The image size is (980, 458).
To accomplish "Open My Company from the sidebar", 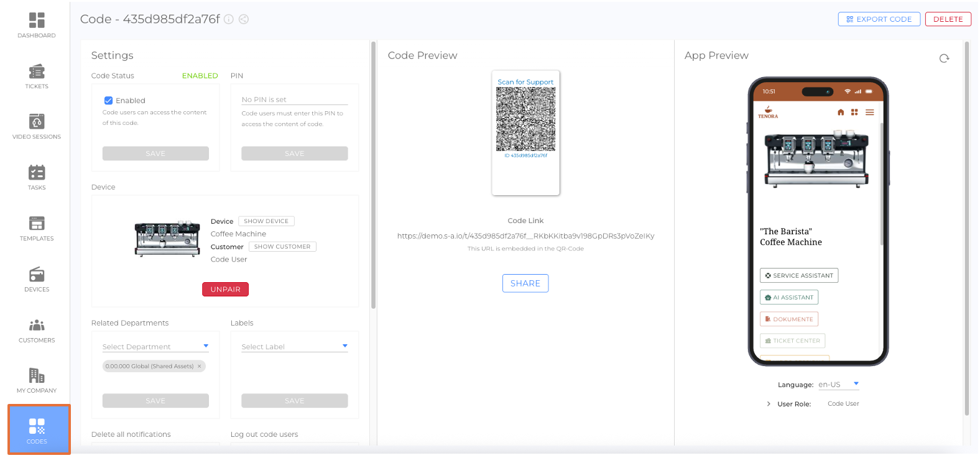I will tap(37, 381).
